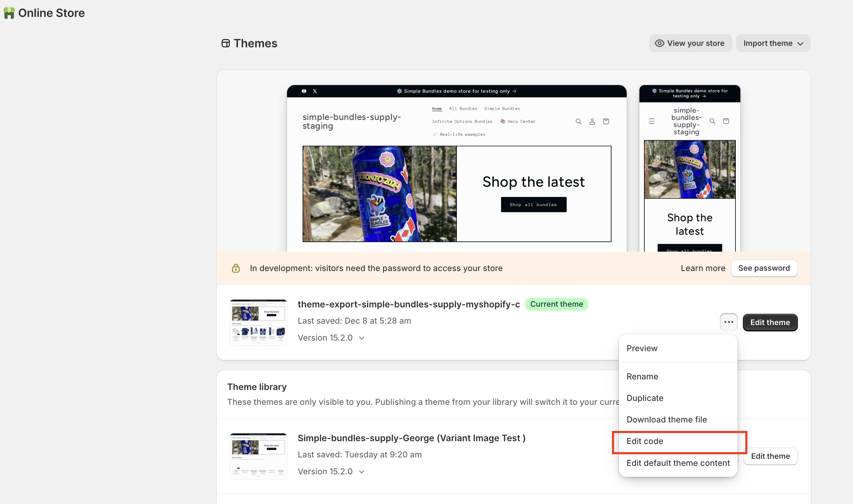Image resolution: width=853 pixels, height=504 pixels.
Task: Click the Online Store app icon
Action: (x=9, y=13)
